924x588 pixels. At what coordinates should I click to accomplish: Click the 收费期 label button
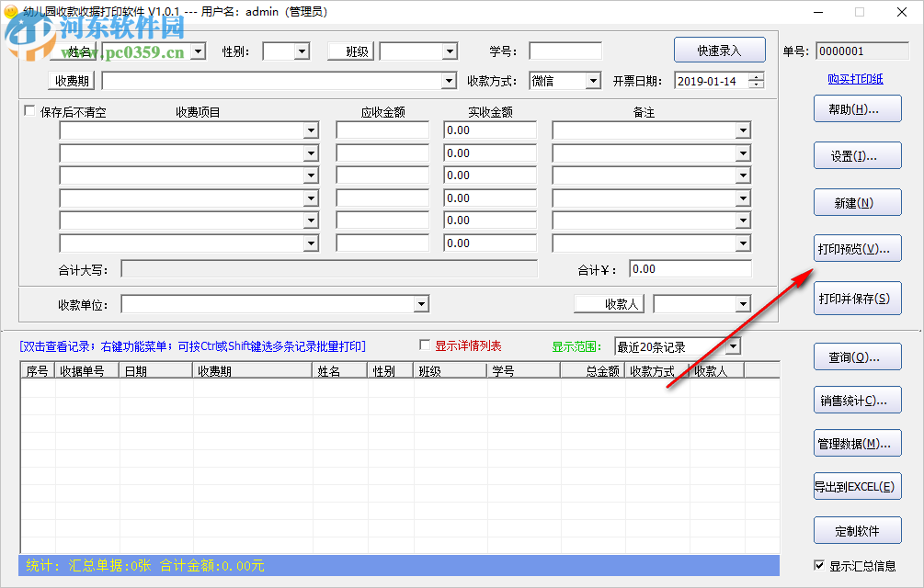point(72,81)
